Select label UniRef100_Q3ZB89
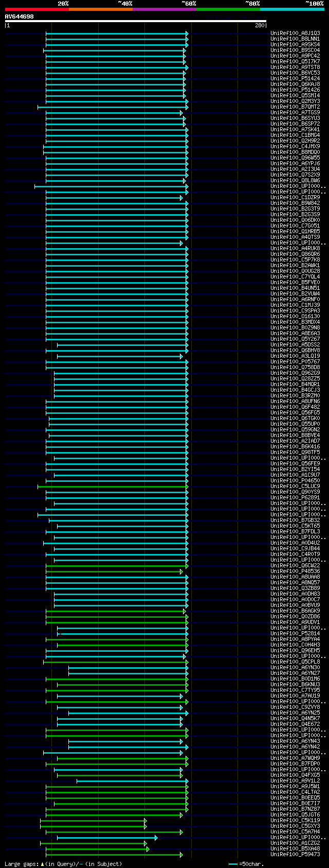 click(295, 588)
